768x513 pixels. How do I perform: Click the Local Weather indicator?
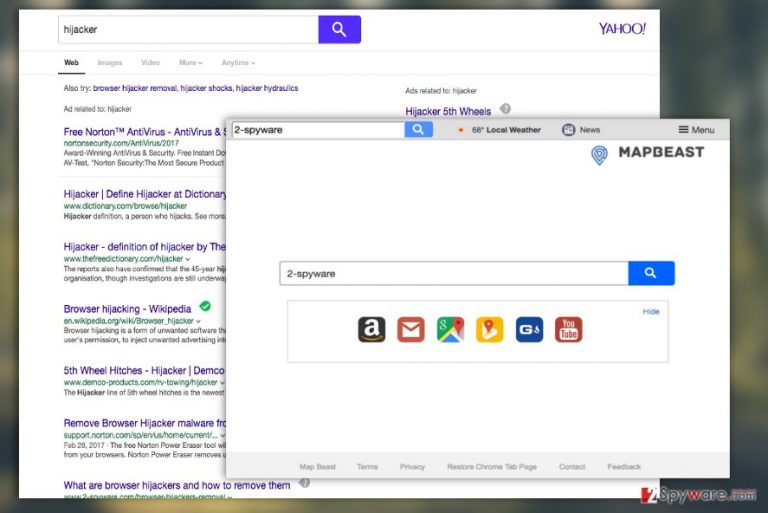[x=499, y=130]
